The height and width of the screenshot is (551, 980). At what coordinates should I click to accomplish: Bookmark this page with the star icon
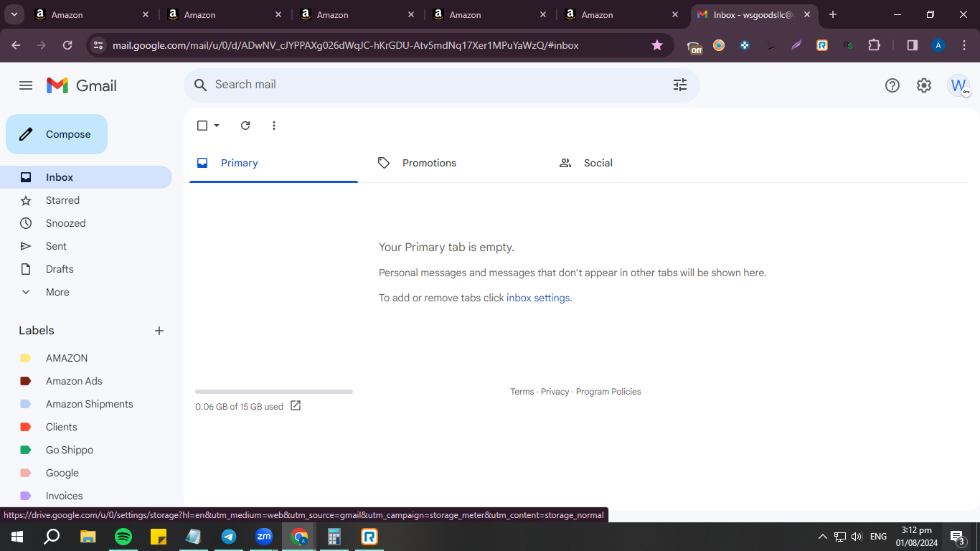(657, 45)
